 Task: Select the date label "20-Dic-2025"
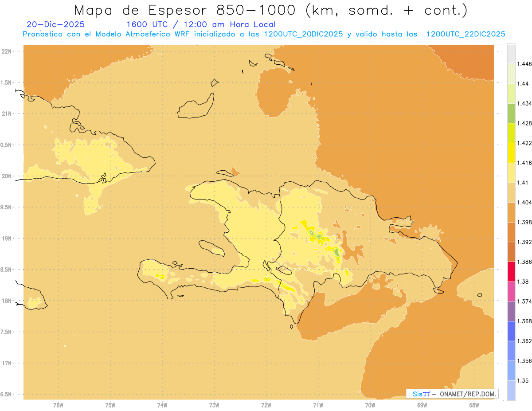tap(55, 24)
